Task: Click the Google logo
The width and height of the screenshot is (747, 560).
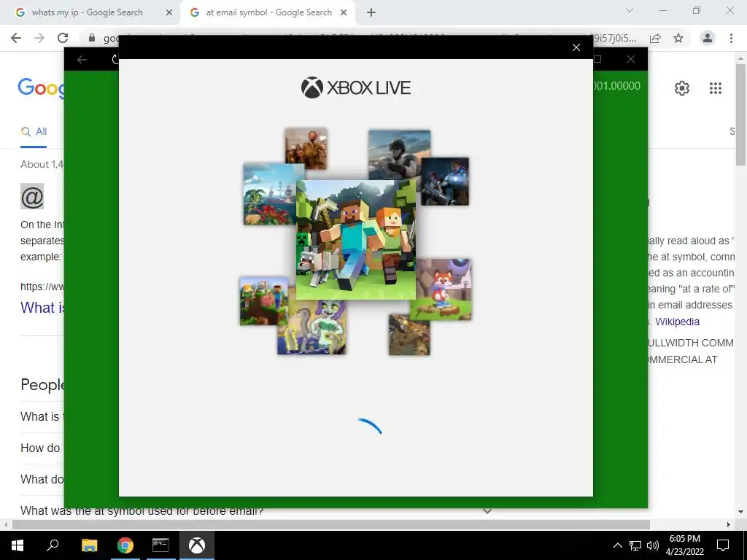Action: pos(41,88)
